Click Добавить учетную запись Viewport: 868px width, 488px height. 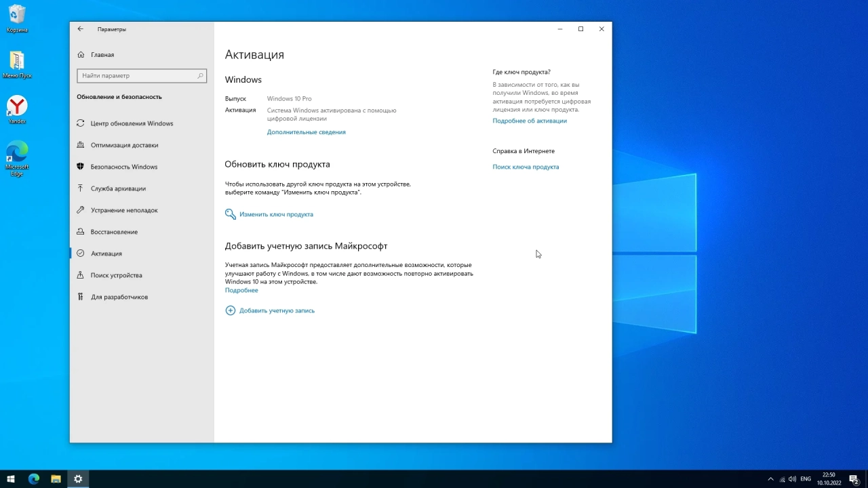[x=277, y=310]
